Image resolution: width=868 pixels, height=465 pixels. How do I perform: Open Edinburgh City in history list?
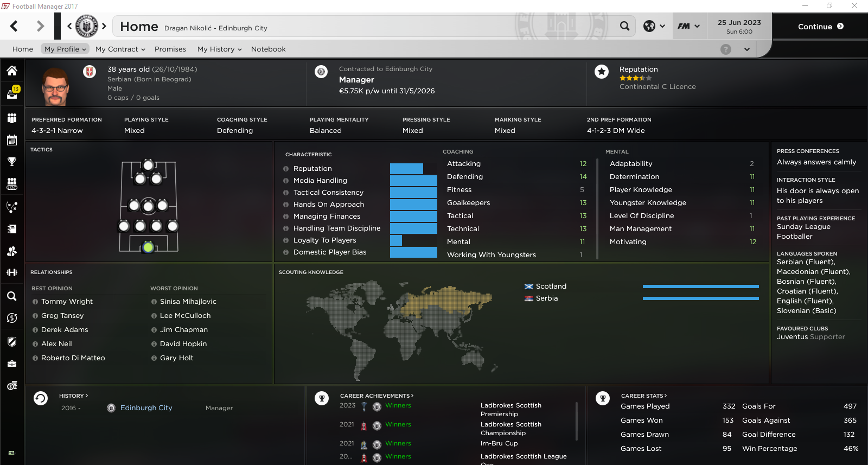(x=146, y=408)
